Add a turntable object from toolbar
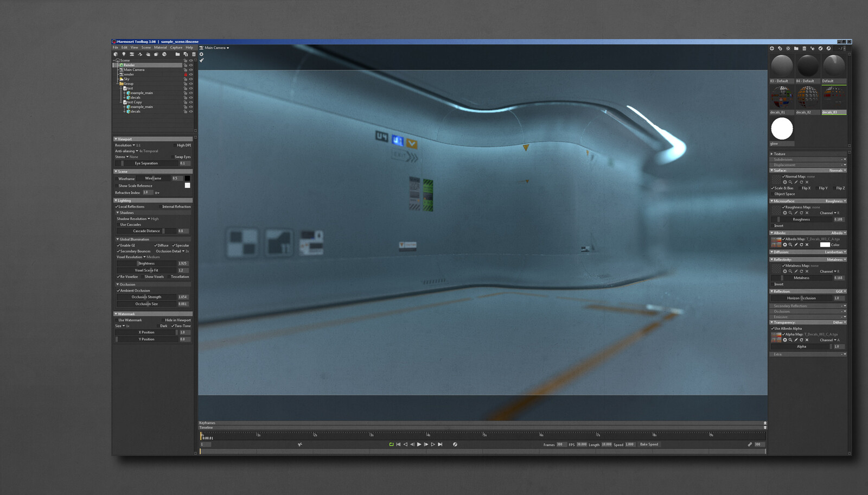868x495 pixels. [x=140, y=54]
